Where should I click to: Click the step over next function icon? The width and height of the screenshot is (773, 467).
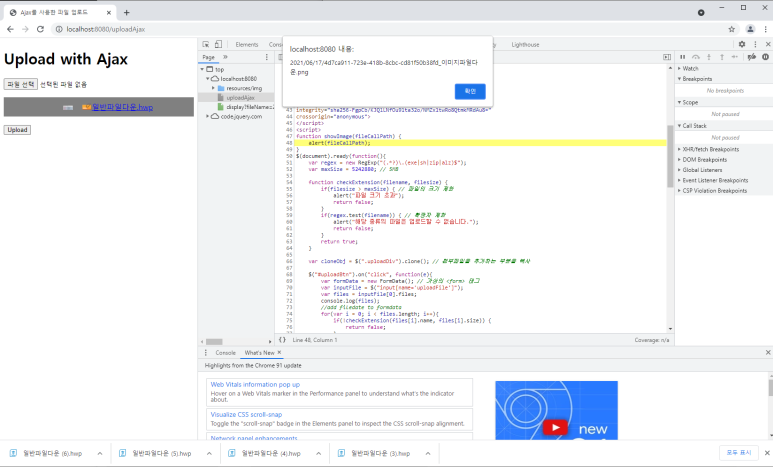696,57
